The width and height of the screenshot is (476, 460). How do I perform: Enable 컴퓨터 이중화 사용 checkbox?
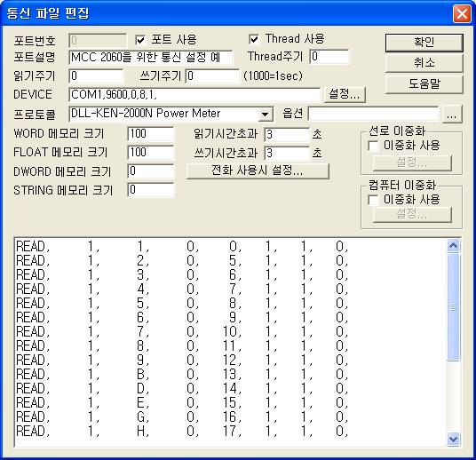pos(373,200)
